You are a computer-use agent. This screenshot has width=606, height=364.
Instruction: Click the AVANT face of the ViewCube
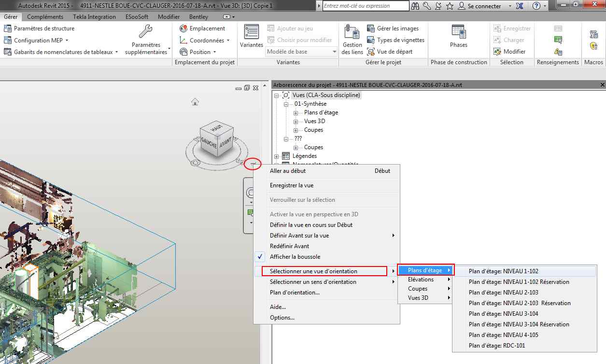[226, 144]
